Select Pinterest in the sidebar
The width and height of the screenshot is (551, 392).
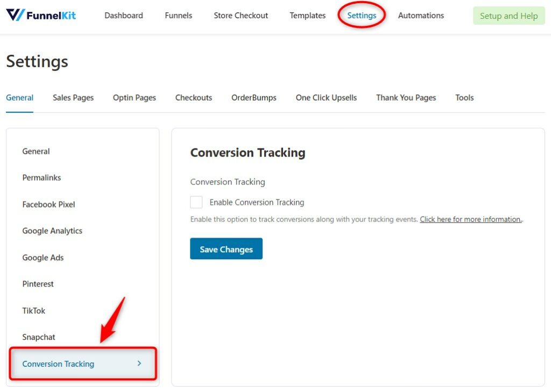[38, 284]
